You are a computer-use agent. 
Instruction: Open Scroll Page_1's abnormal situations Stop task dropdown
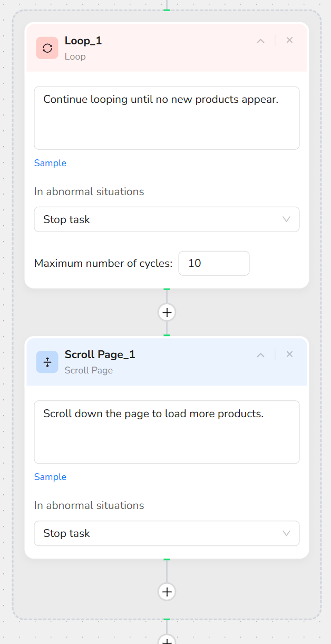pyautogui.click(x=167, y=533)
